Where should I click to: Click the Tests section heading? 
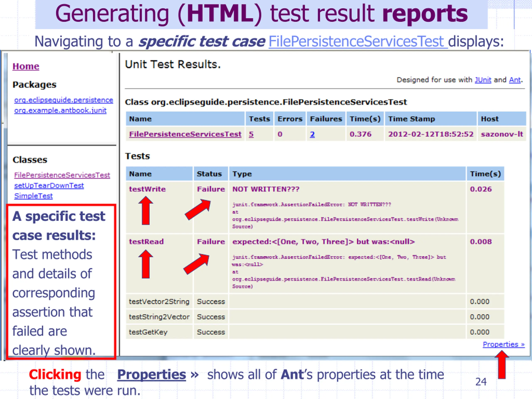pos(137,156)
